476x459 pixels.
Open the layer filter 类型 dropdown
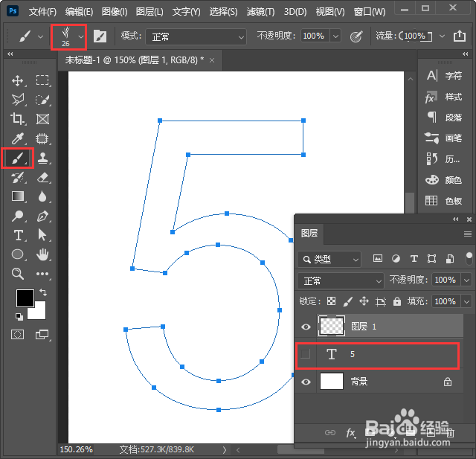329,259
